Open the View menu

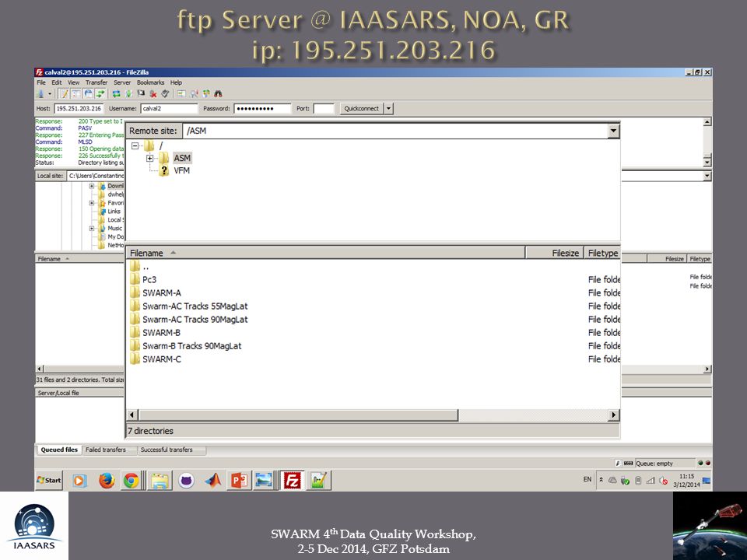tap(73, 82)
